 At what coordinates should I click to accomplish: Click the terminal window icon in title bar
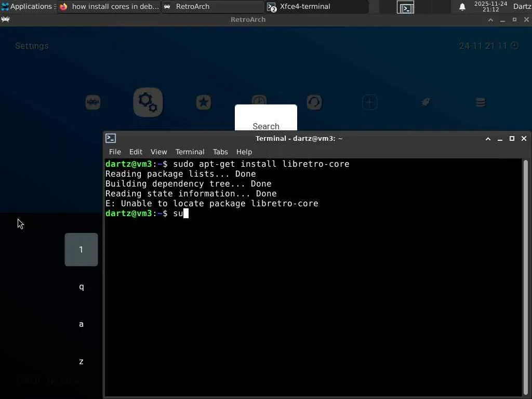tap(111, 138)
